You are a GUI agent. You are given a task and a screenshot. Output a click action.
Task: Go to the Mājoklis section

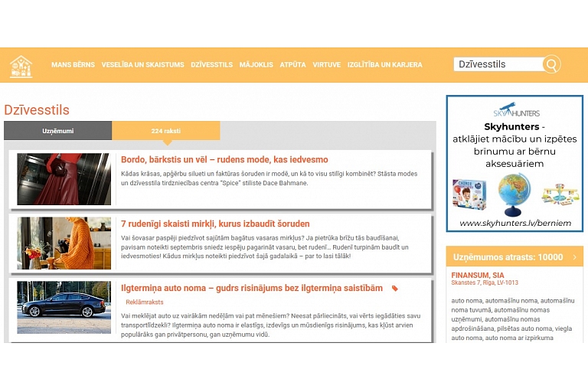point(256,65)
